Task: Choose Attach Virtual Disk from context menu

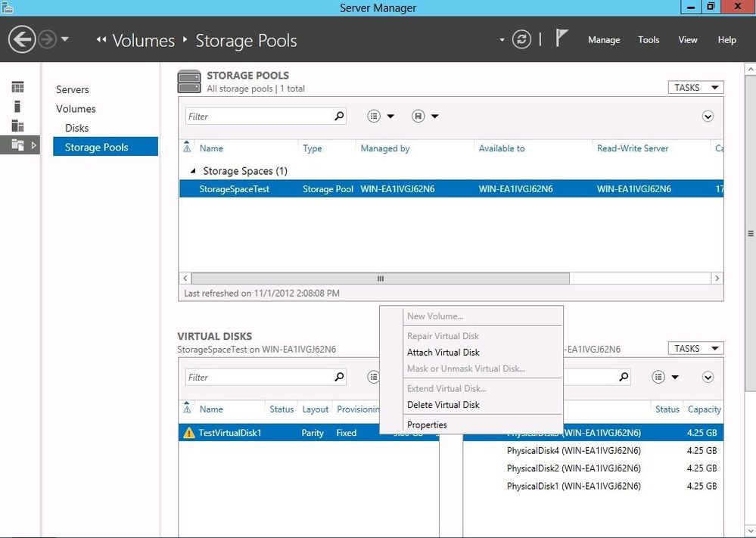Action: (x=443, y=353)
